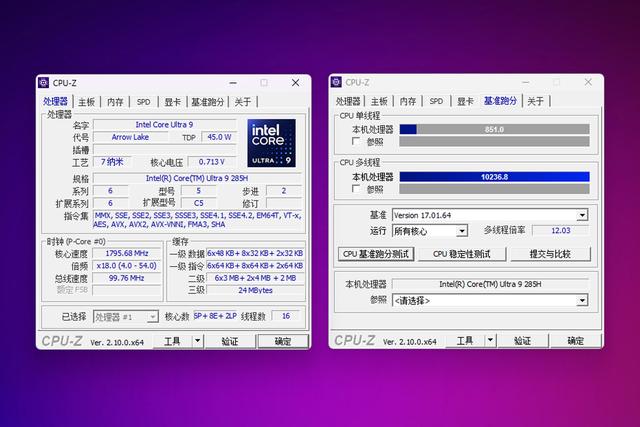Image resolution: width=640 pixels, height=427 pixels.
Task: Select 基准跑分 tab in right window
Action: click(x=500, y=100)
